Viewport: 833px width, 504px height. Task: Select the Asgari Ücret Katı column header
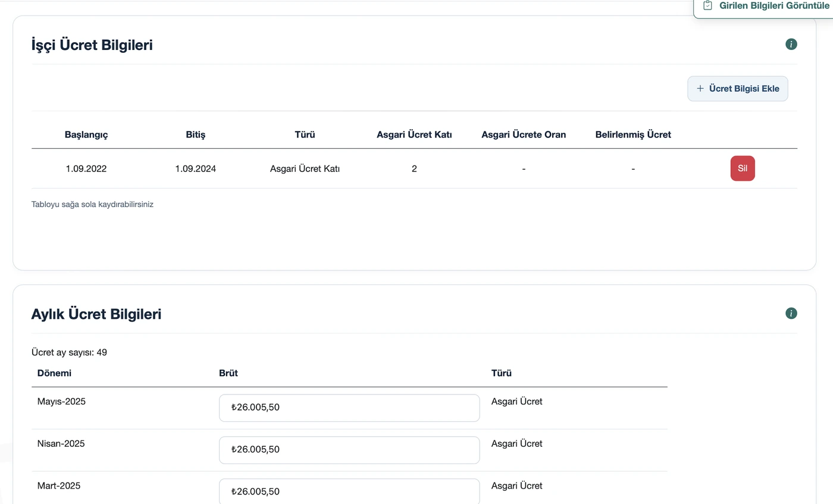tap(414, 134)
